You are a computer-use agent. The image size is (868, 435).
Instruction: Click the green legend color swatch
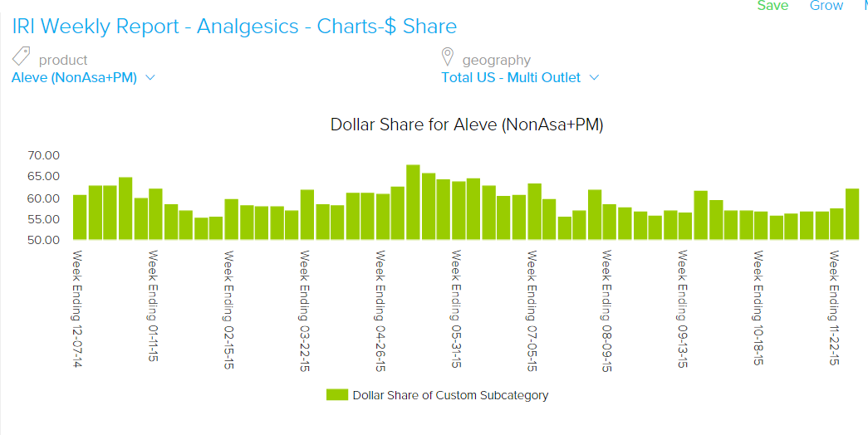(x=336, y=395)
